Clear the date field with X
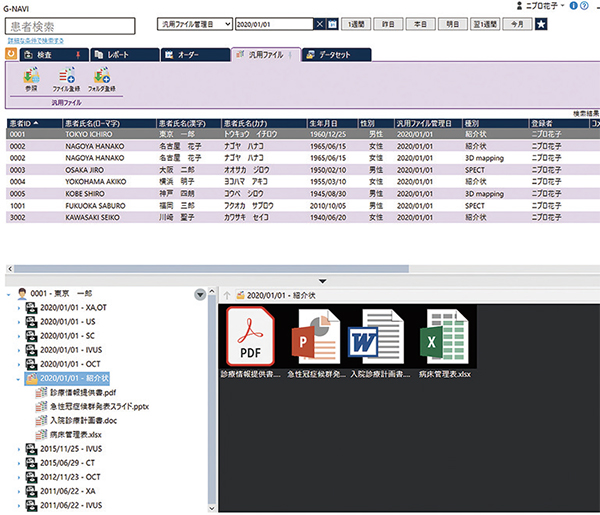 tap(320, 23)
